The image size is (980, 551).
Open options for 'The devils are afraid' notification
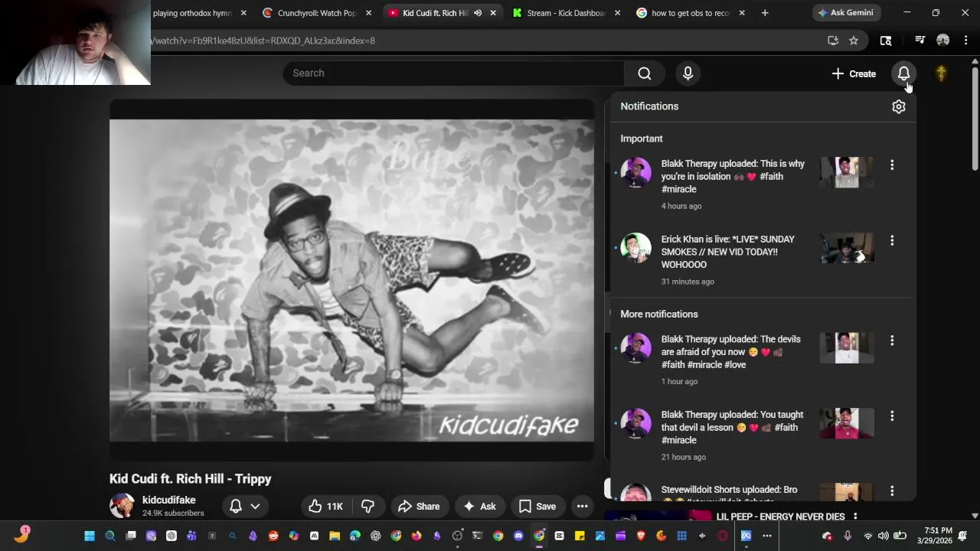[x=892, y=340]
